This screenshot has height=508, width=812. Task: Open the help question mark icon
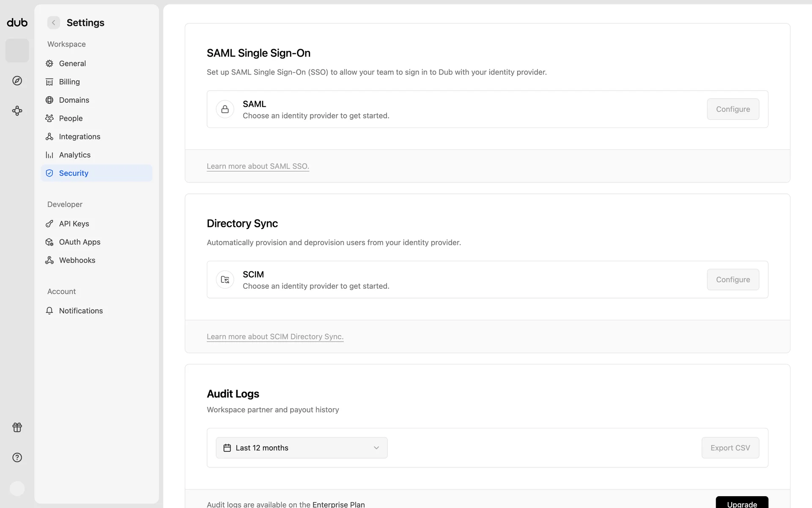[x=17, y=457]
